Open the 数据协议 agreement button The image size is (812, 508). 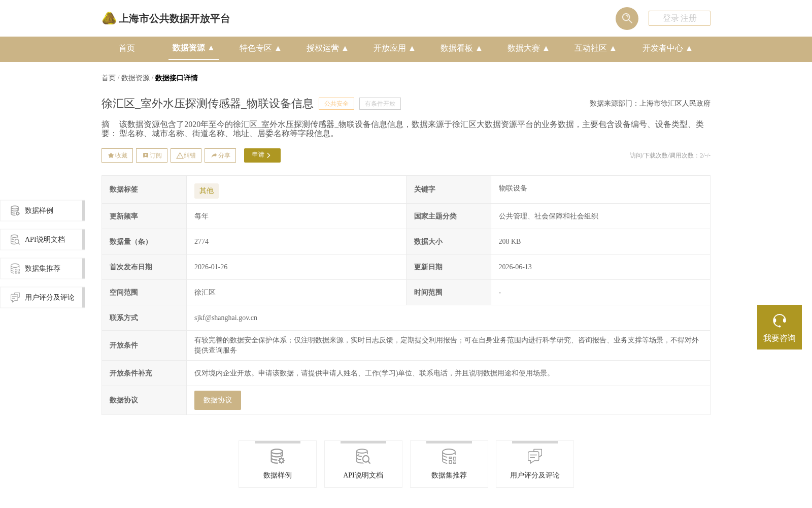(218, 400)
